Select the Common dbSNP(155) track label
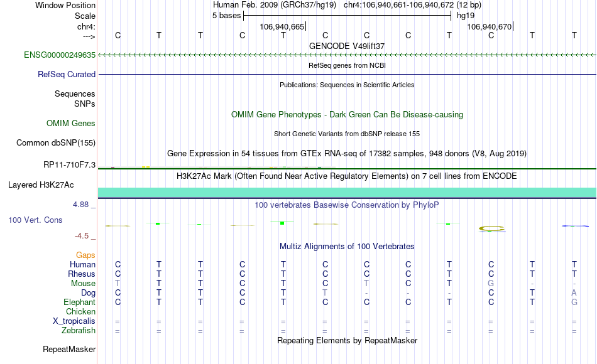597x364 pixels. (56, 142)
